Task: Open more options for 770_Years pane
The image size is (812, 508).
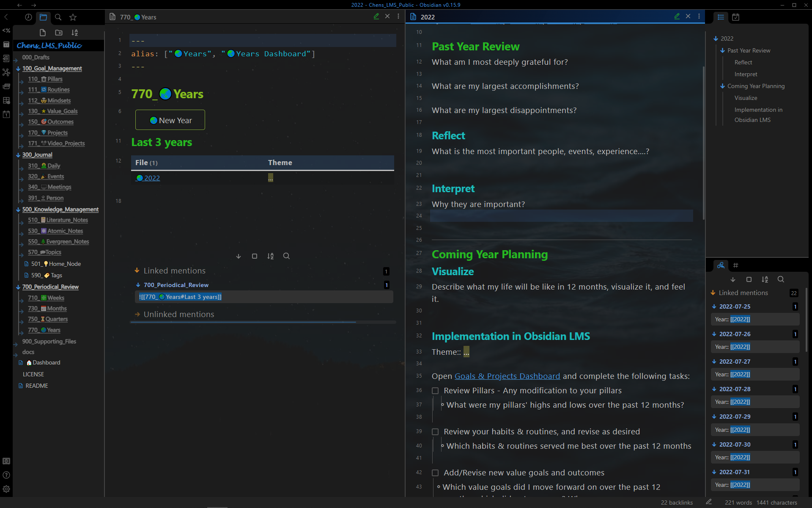Action: click(x=398, y=17)
